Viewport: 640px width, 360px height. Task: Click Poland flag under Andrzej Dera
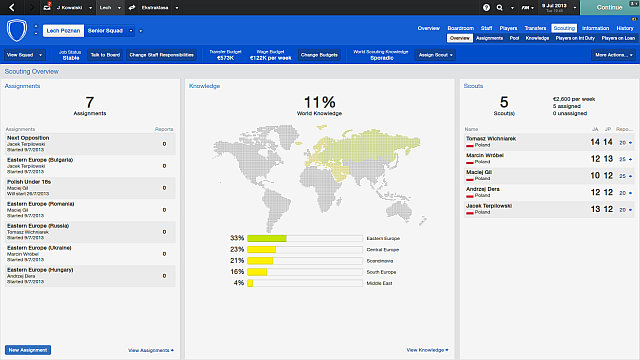[470, 196]
